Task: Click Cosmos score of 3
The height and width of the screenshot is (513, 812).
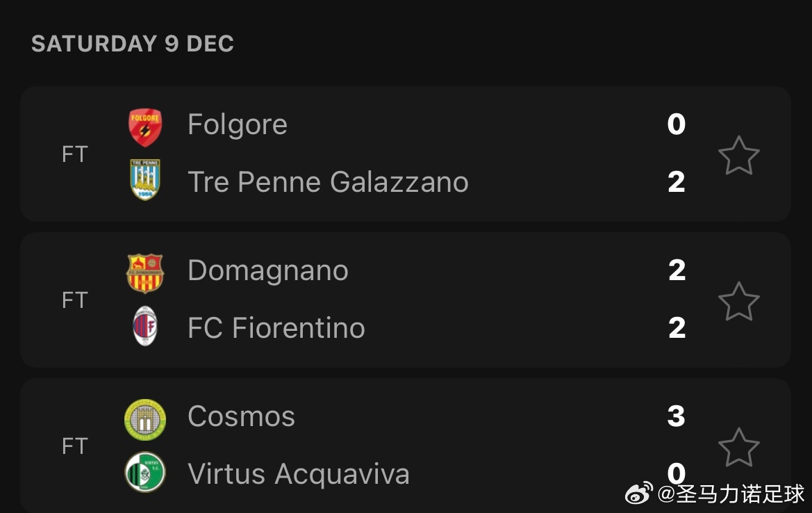Action: coord(677,416)
